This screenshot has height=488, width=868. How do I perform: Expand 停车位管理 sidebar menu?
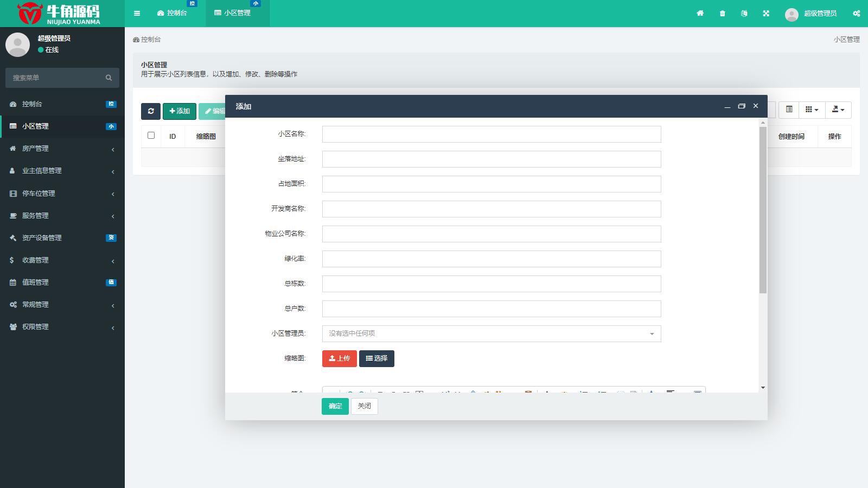point(62,194)
